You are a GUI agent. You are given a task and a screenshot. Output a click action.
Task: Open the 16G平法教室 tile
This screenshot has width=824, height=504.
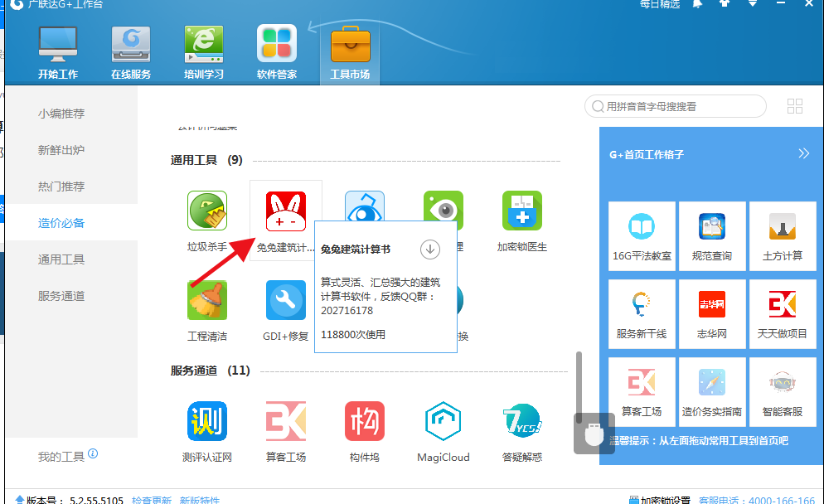[642, 236]
